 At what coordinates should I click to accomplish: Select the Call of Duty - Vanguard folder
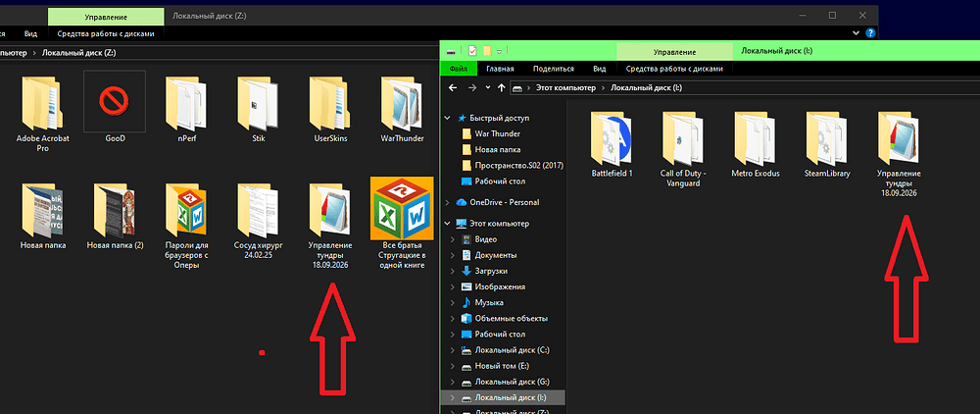683,149
